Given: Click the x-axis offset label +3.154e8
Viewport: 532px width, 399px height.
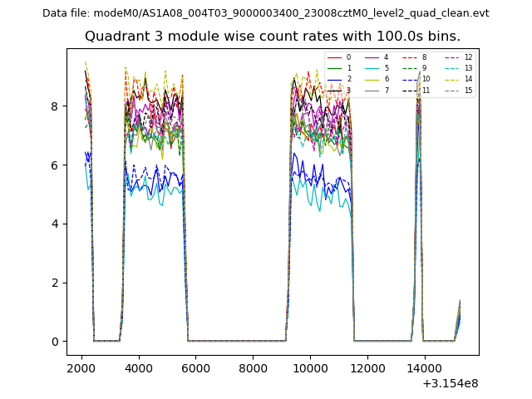Looking at the screenshot, I should (x=450, y=383).
